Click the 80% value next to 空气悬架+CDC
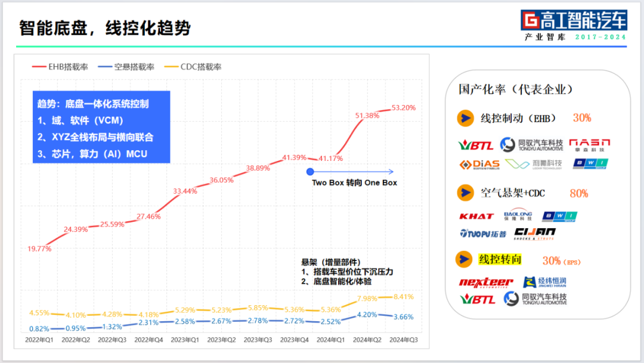Screen dimensions: 644x363 578,193
